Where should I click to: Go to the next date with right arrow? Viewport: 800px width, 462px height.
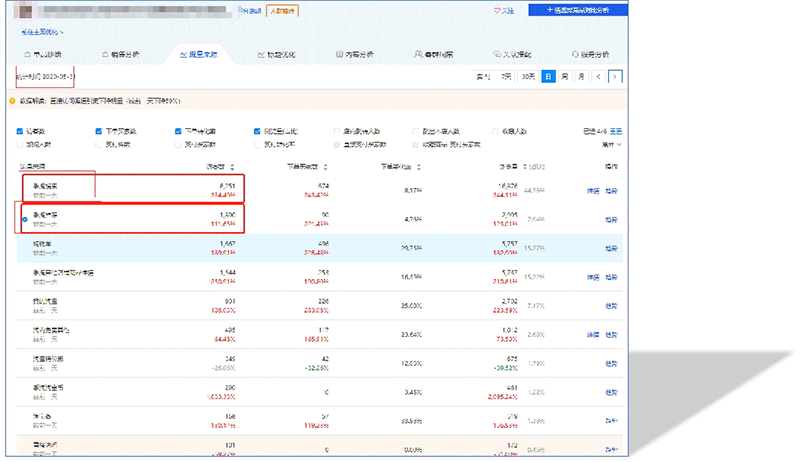click(615, 76)
